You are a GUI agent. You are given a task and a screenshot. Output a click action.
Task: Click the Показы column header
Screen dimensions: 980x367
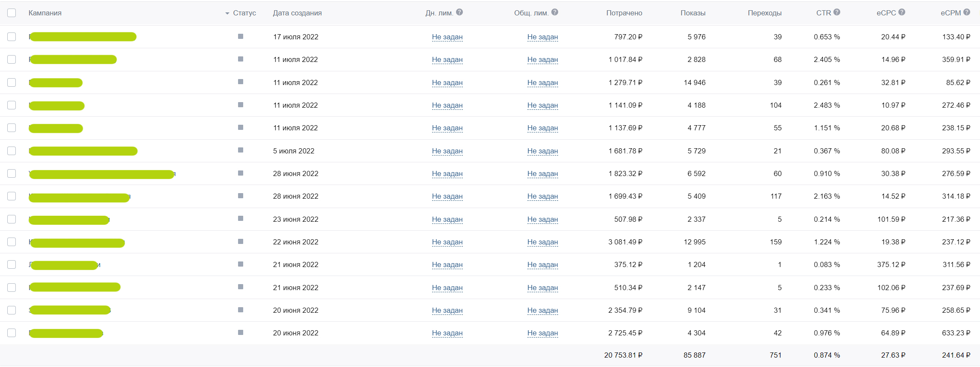tap(692, 13)
